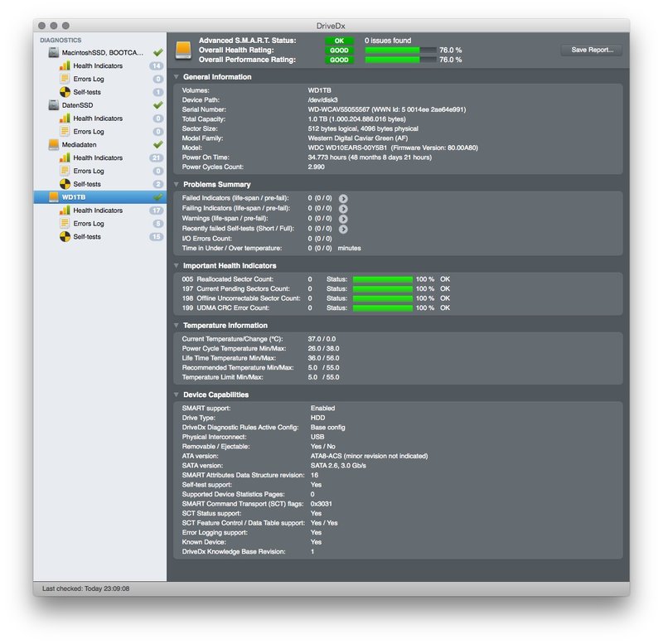Click the Current Pending Sectors Count label
The image size is (663, 644).
(x=243, y=288)
